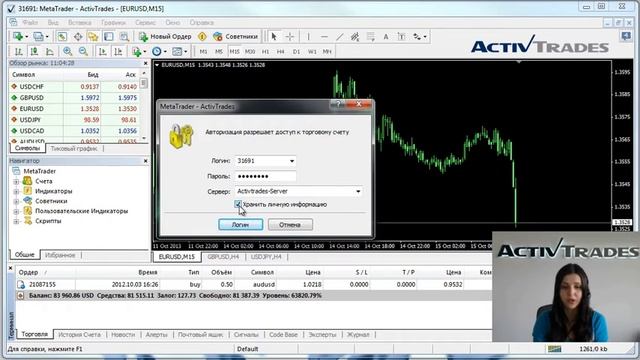Expand the Счета tree node
Viewport: 640px width, 360px height.
coord(16,181)
